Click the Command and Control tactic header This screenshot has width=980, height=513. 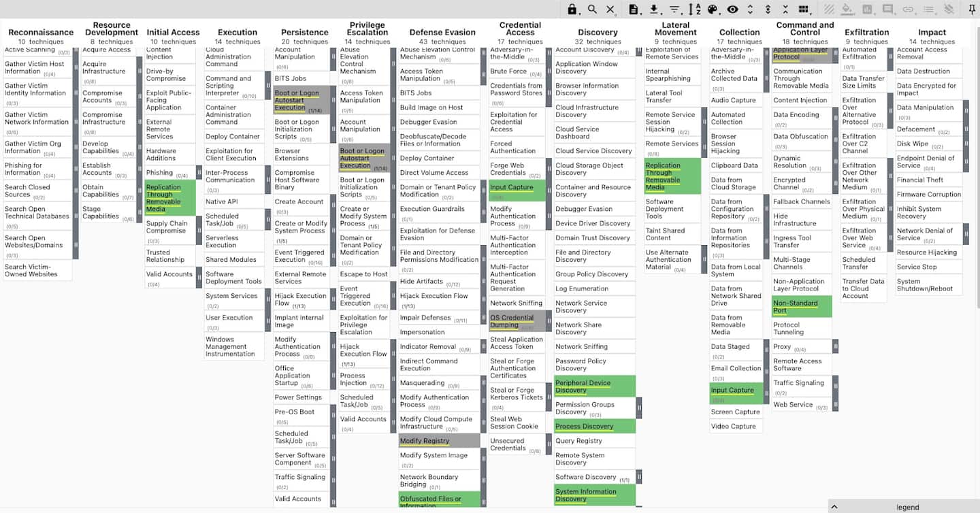804,29
